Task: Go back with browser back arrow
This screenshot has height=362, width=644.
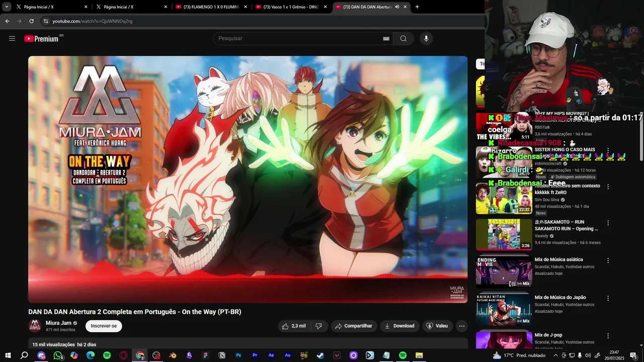Action: coord(7,21)
